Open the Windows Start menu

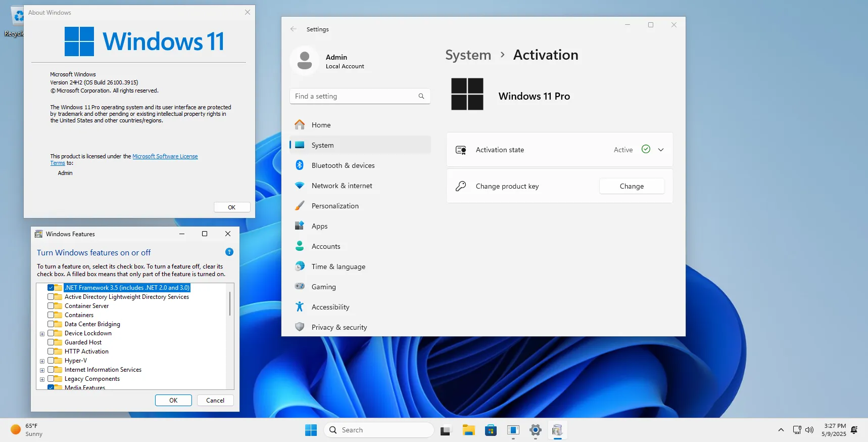311,430
